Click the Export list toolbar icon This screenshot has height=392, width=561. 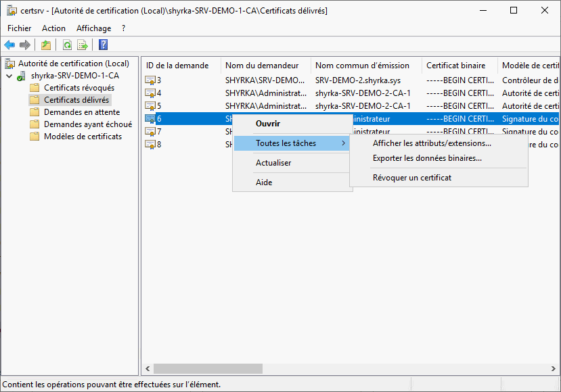point(83,45)
